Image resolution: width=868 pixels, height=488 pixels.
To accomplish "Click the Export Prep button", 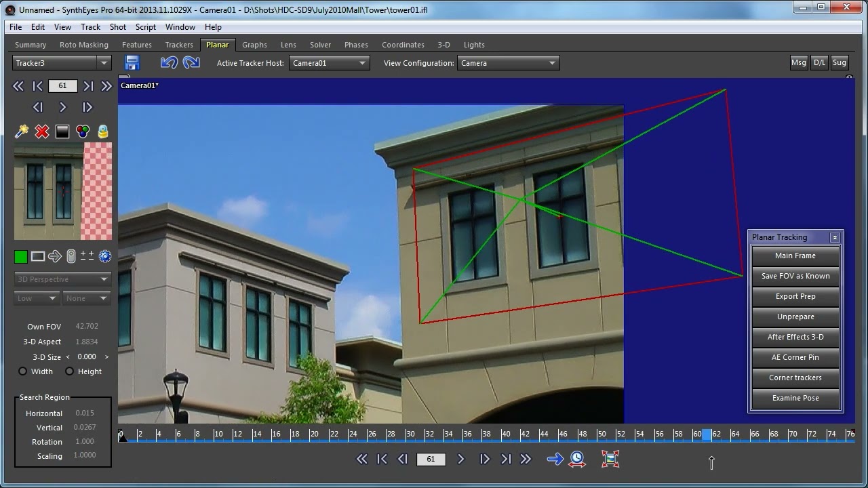I will point(795,296).
